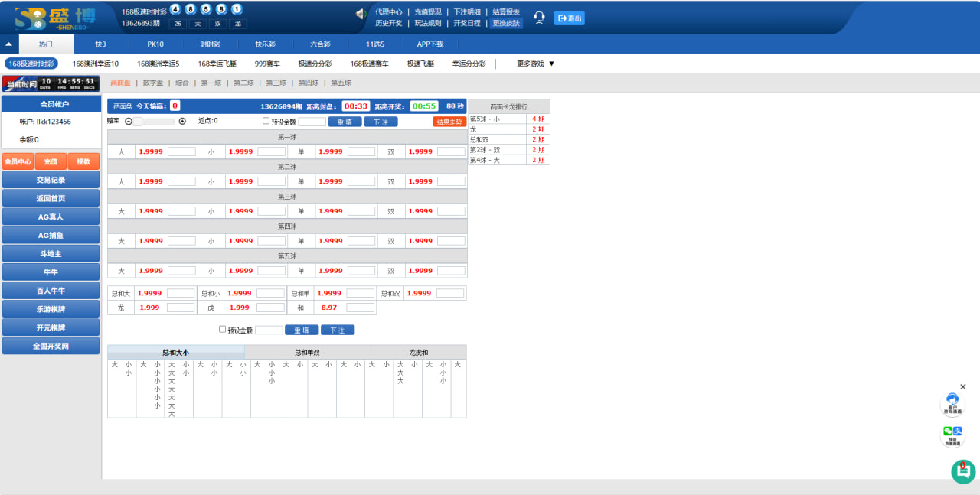Expand the 更多游戏 dropdown
Screen dimensions: 980x495
[535, 64]
